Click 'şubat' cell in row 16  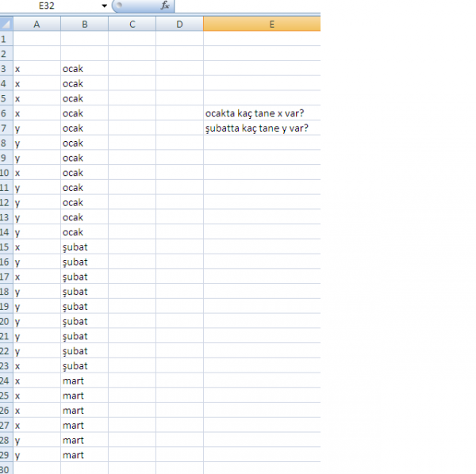click(x=84, y=262)
